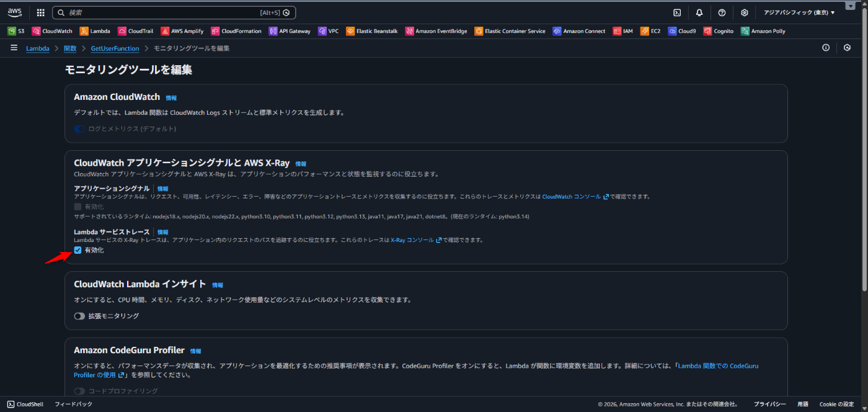This screenshot has width=868, height=412.
Task: Go to Lambda breadcrumb
Action: [x=37, y=48]
